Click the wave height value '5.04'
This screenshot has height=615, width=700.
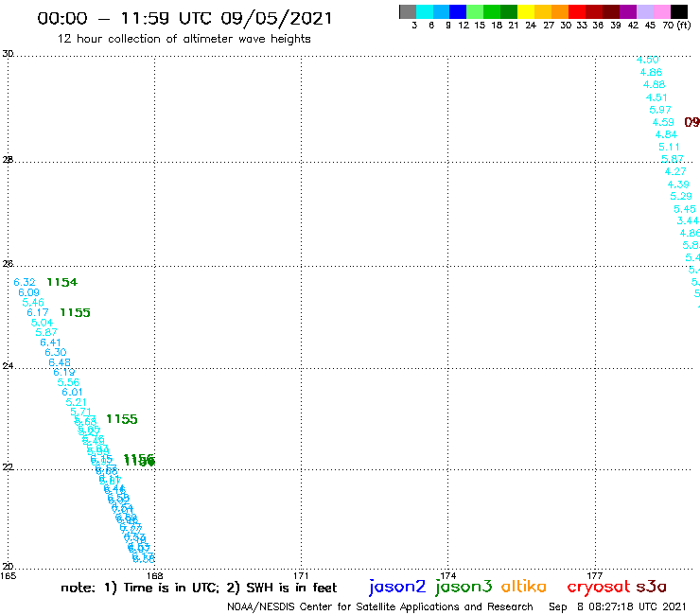coord(42,323)
